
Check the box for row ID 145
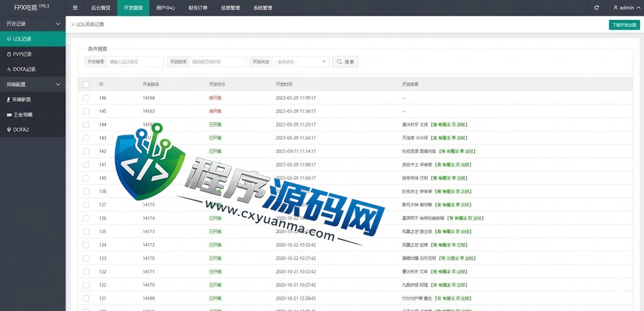86,111
